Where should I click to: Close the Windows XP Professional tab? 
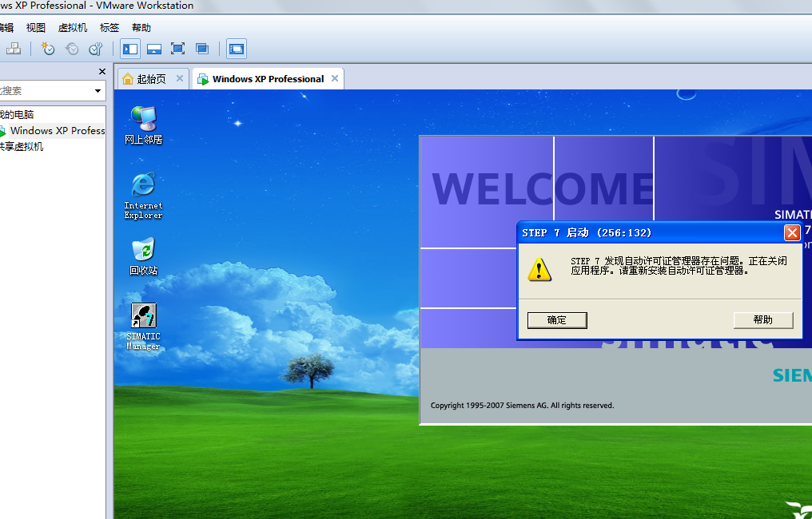(x=335, y=78)
